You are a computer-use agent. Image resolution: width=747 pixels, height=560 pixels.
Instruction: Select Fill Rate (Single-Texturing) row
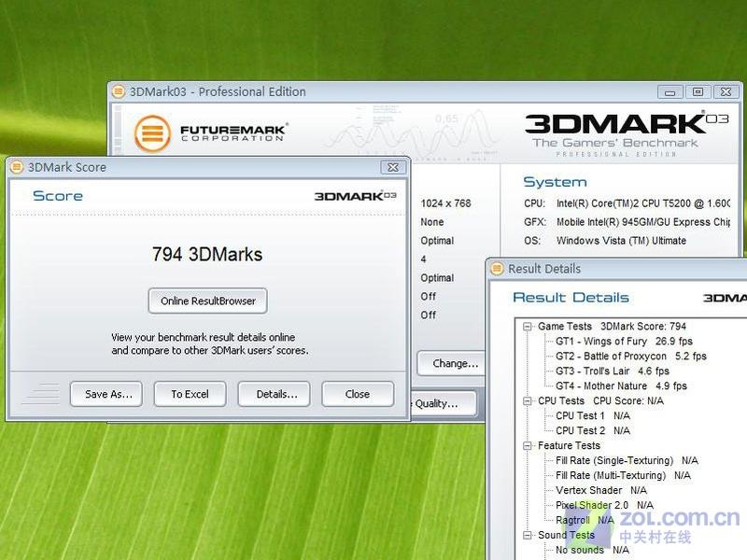pyautogui.click(x=627, y=460)
